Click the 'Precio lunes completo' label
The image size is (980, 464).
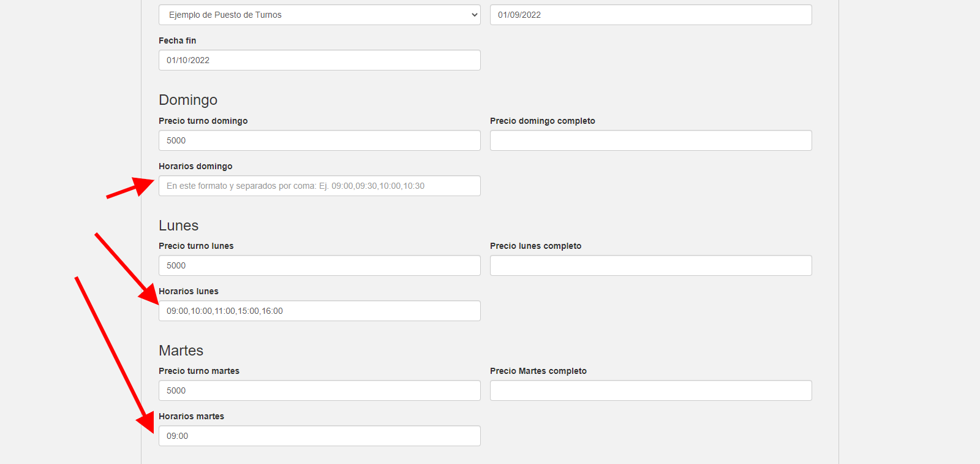(x=535, y=246)
